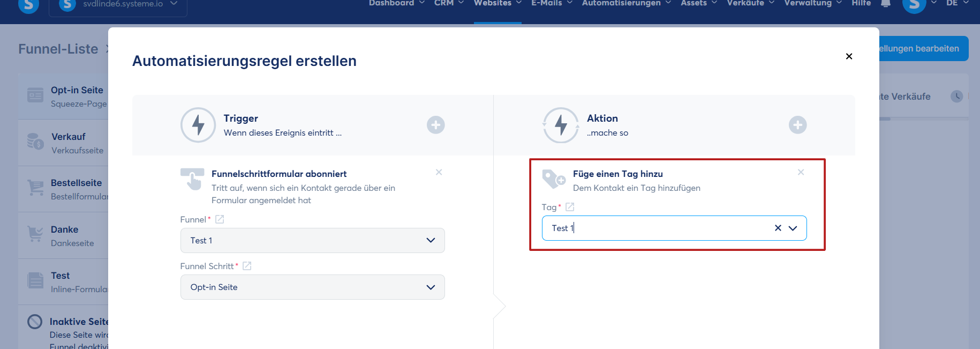
Task: Close the Automatisierungsregel erstellen dialog
Action: click(849, 56)
